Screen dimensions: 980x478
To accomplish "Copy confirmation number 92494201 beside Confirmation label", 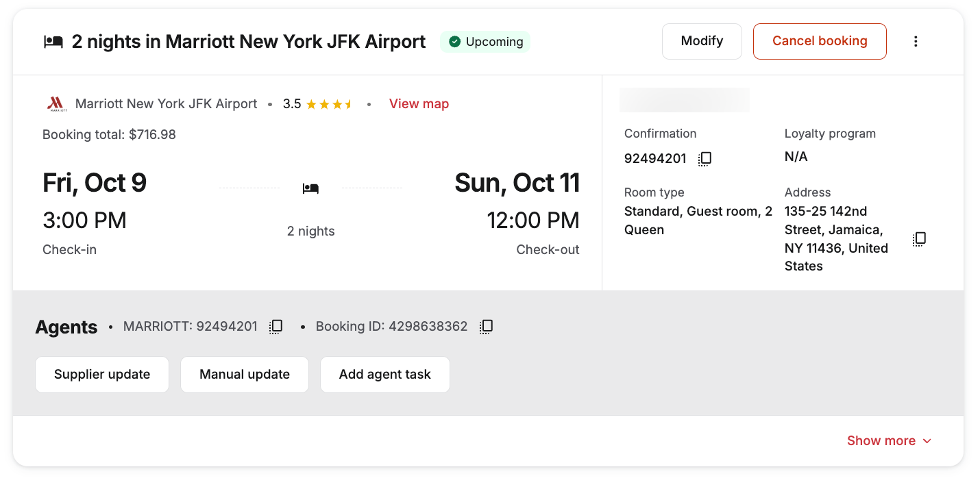I will tap(705, 159).
